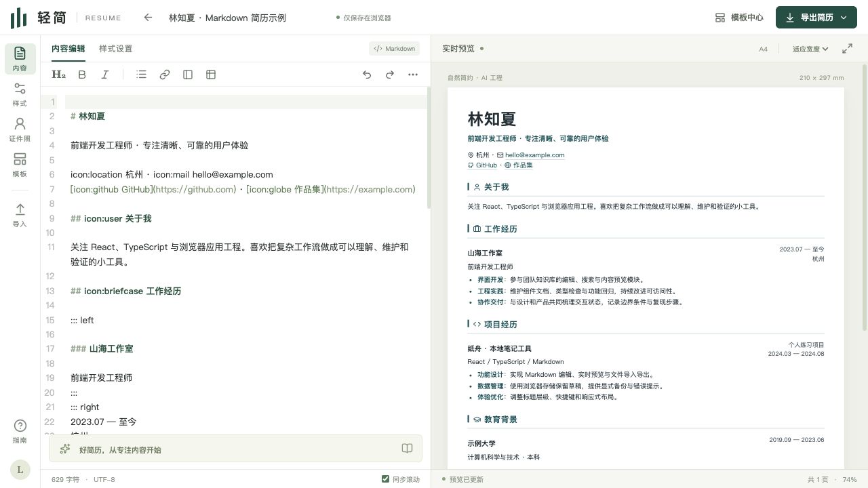Insert a list

click(141, 75)
